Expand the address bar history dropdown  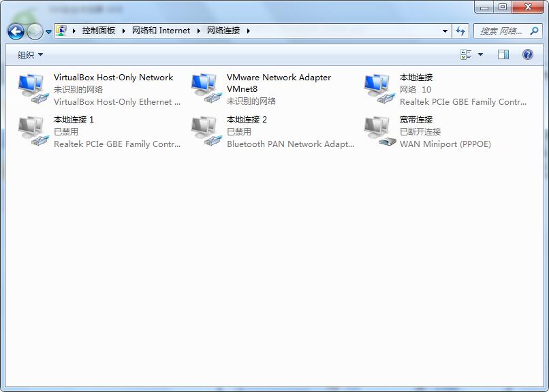tap(445, 31)
